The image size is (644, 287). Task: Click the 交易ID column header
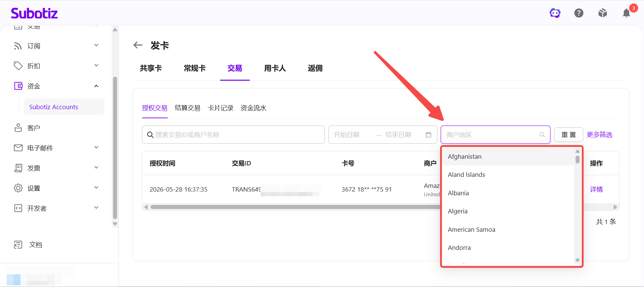tap(241, 163)
